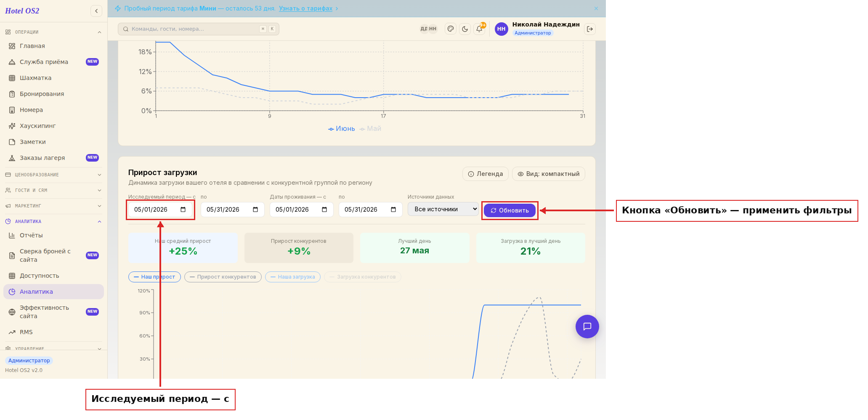868x420 pixels.
Task: Toggle the 'Наша загрузка' series chip
Action: coord(293,277)
